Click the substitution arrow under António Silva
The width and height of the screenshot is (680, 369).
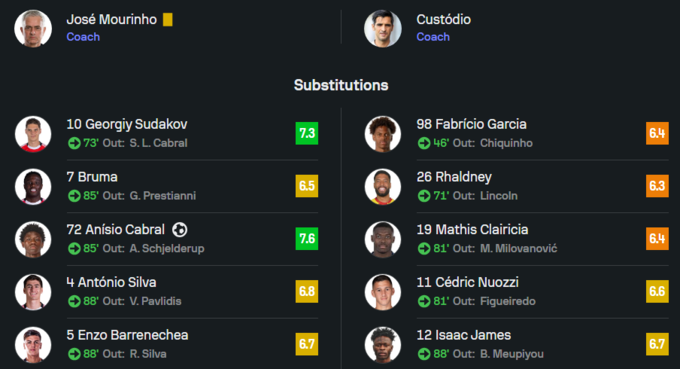[x=74, y=301]
